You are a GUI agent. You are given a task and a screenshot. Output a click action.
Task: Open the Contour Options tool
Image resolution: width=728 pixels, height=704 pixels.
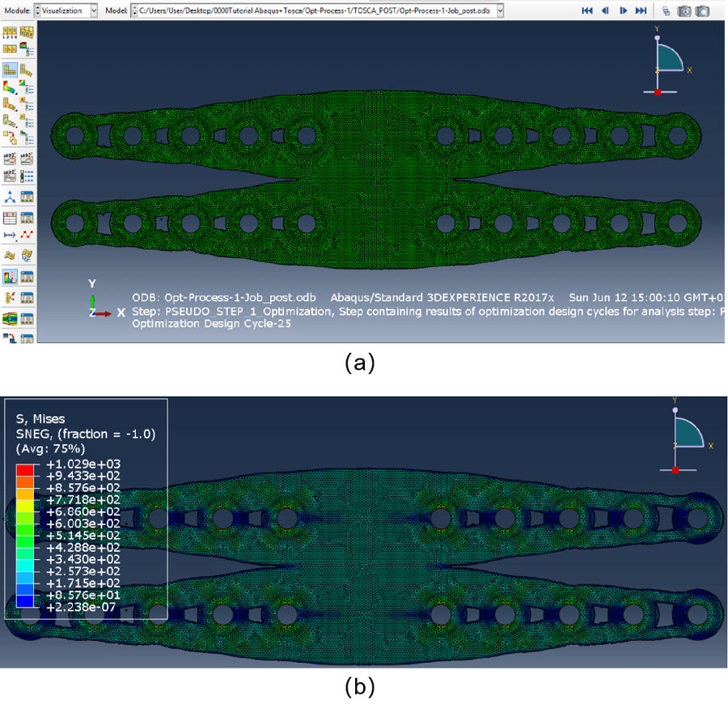(x=24, y=87)
